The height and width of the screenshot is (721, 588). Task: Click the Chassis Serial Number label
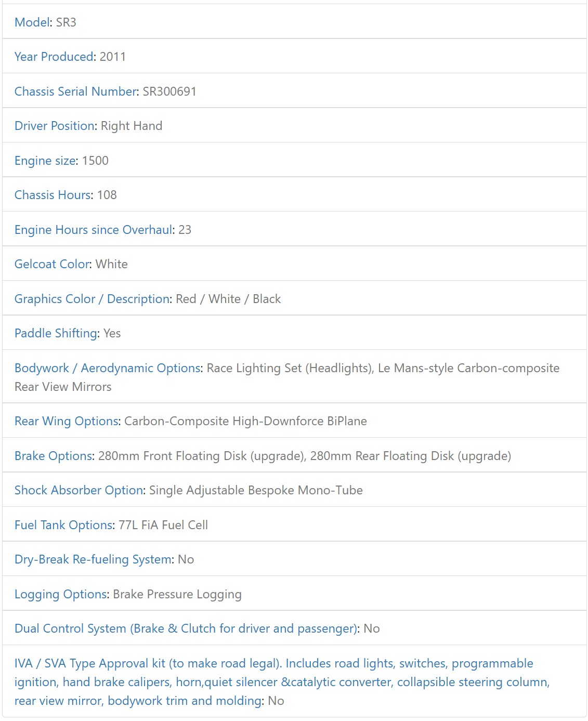pos(75,91)
